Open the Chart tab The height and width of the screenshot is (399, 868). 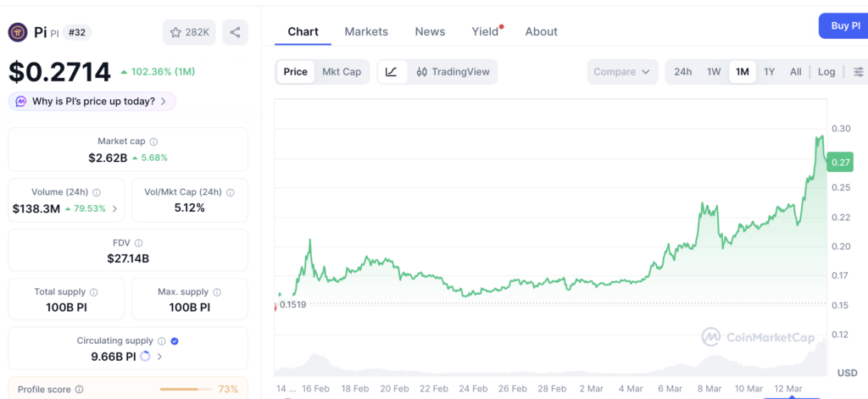coord(303,31)
